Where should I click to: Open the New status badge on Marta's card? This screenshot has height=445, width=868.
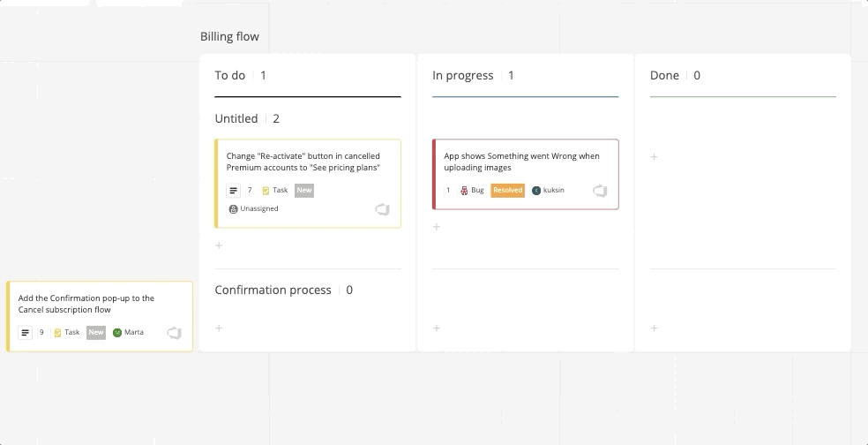[x=96, y=333]
